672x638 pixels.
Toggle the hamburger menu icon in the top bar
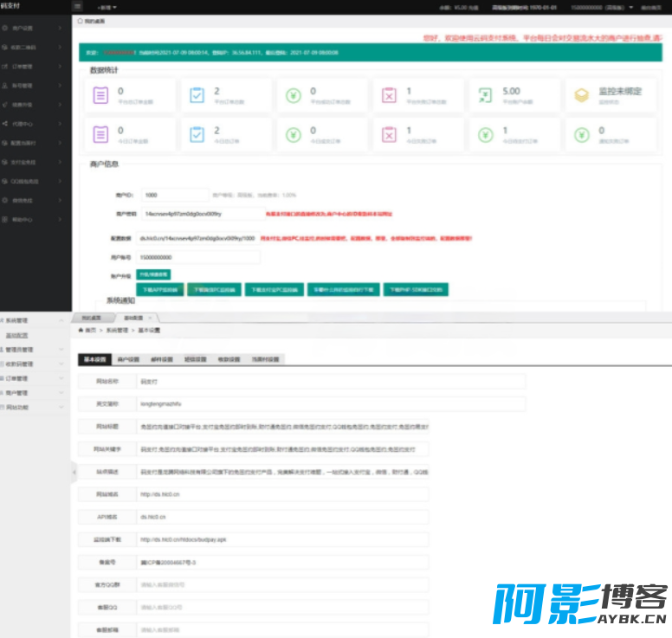click(x=78, y=6)
